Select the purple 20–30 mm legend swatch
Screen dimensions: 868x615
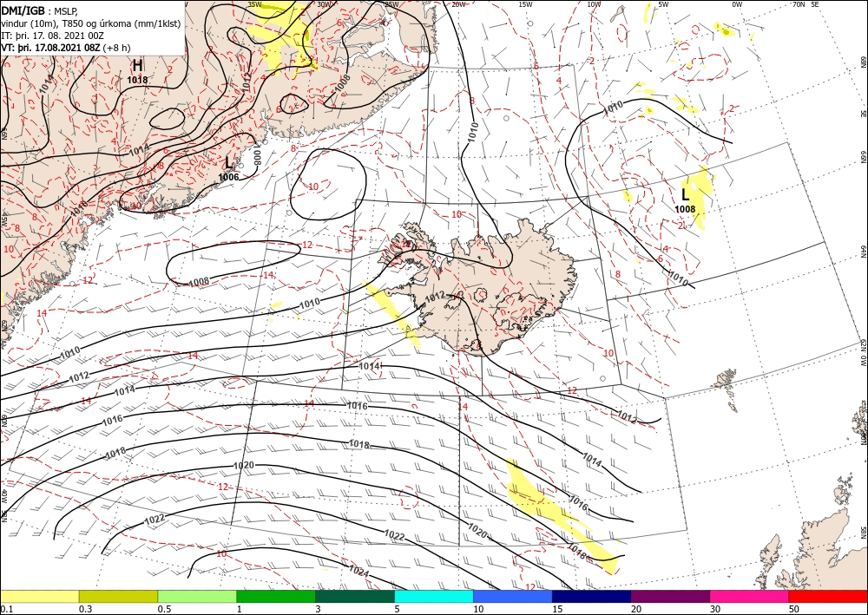click(670, 596)
